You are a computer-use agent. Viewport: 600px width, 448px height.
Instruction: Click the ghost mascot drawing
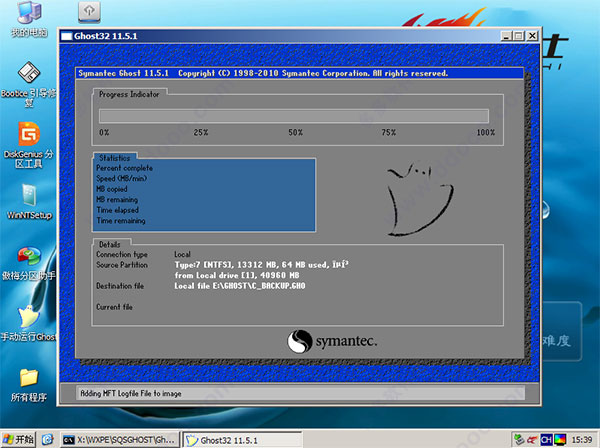click(x=420, y=199)
